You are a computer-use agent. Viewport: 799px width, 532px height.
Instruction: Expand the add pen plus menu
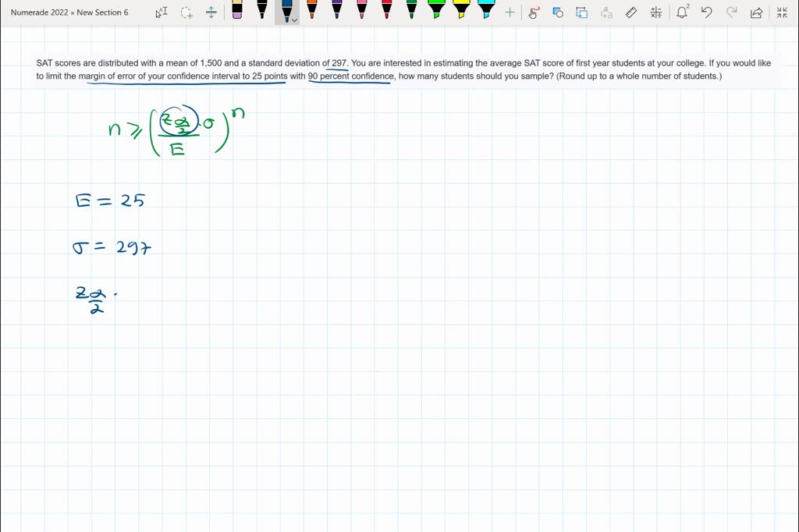coord(510,12)
